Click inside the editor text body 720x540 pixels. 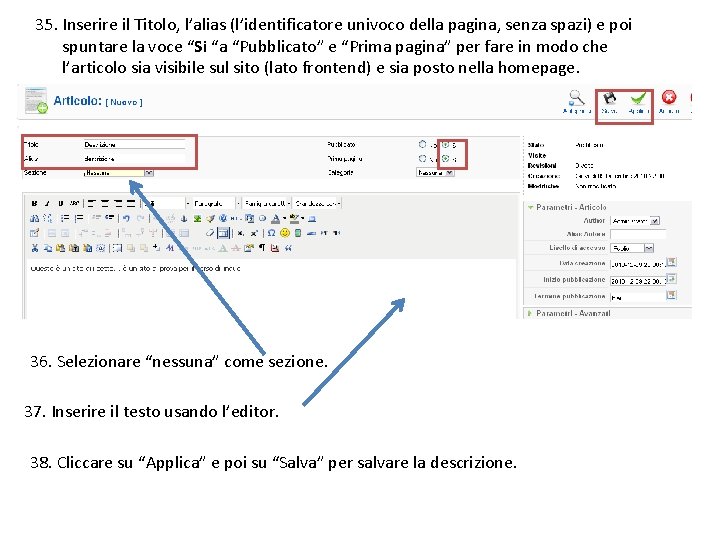[271, 289]
